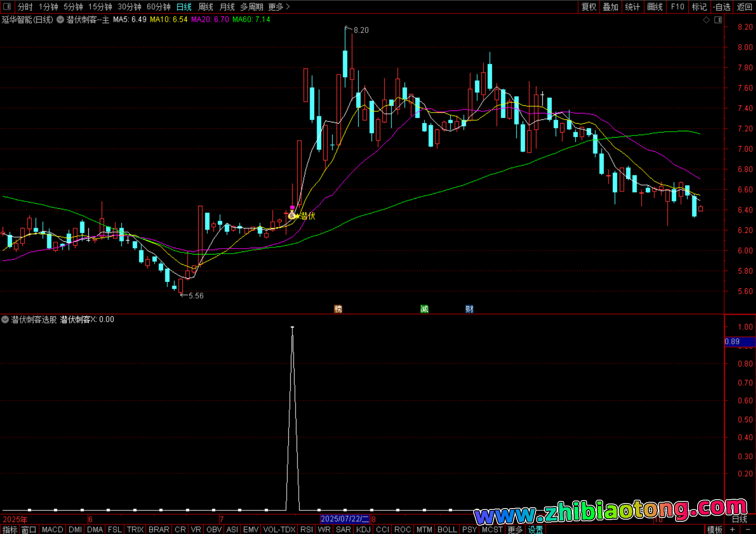This screenshot has height=534, width=756.
Task: Click the 复权 button
Action: [588, 7]
